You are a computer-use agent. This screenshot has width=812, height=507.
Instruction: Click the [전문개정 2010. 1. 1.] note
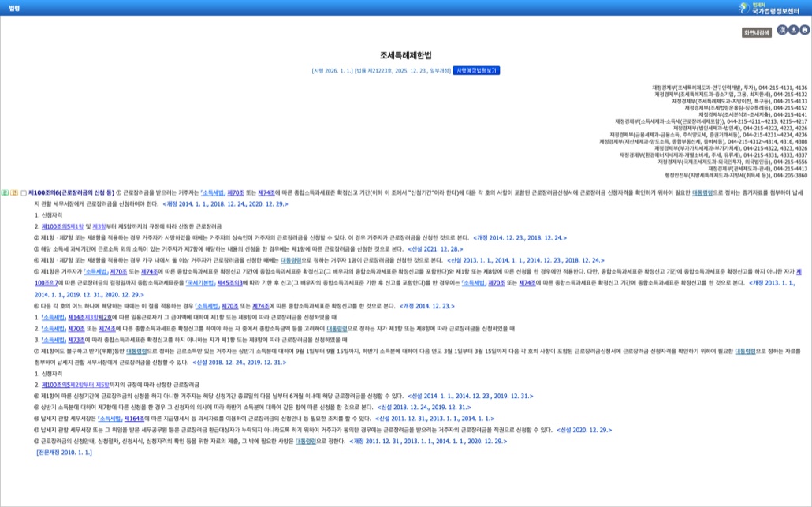(64, 453)
